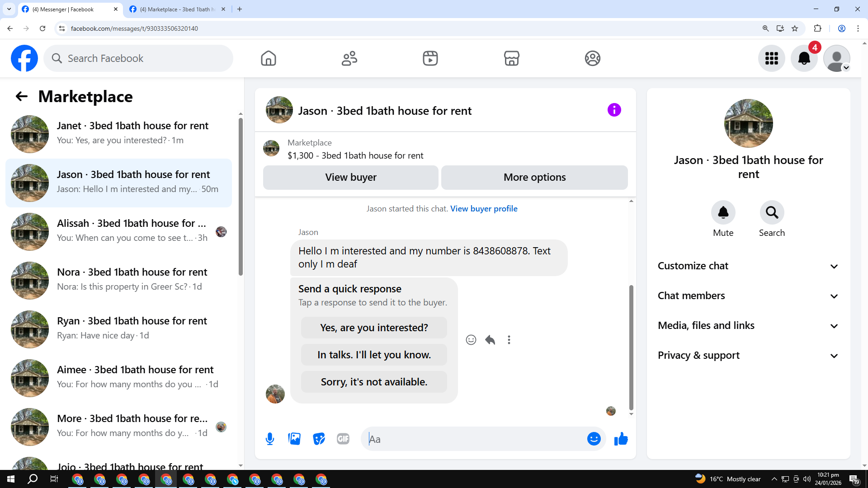
Task: Expand Privacy & support section
Action: [x=748, y=356]
